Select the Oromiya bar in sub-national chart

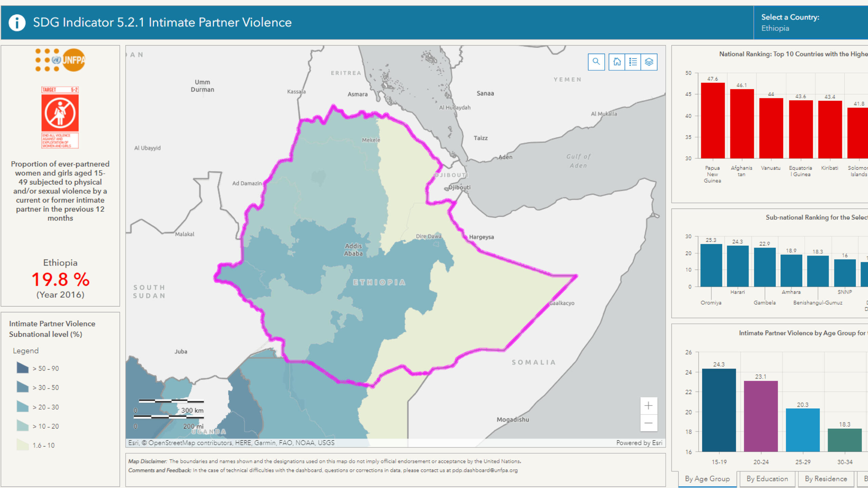(x=711, y=265)
